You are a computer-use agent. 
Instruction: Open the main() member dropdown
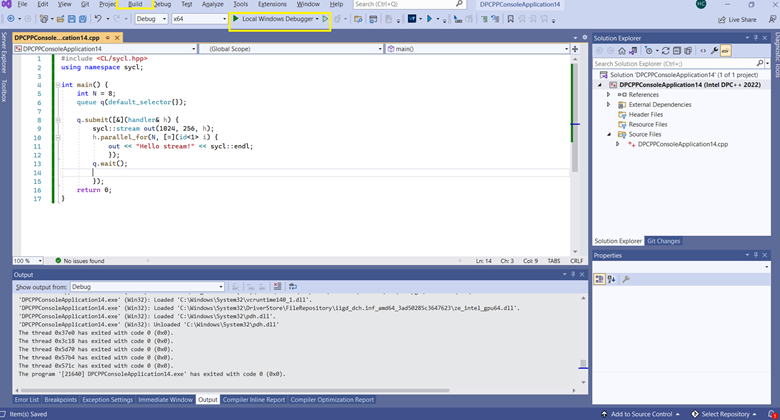[478, 49]
